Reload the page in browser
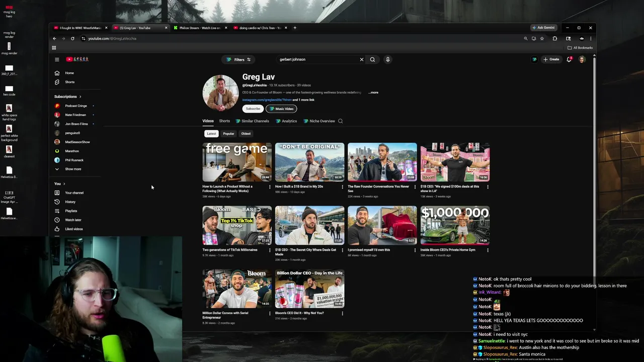 point(72,39)
